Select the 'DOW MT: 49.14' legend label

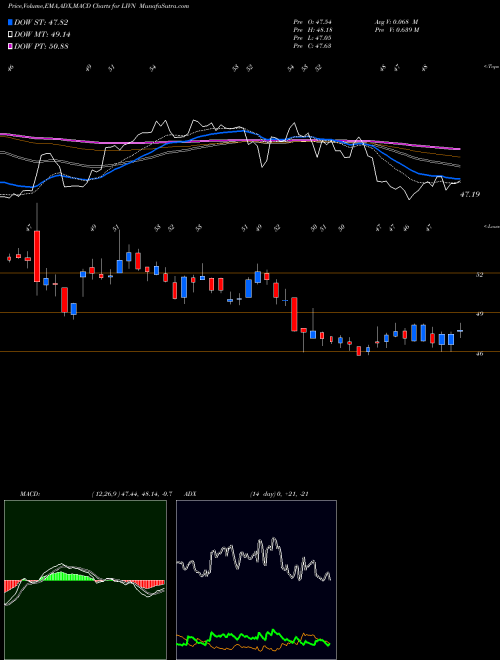pyautogui.click(x=42, y=35)
